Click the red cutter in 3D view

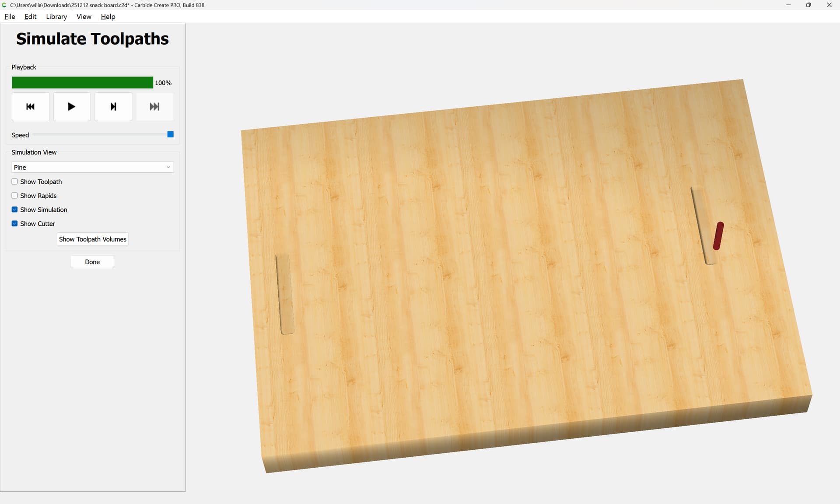tap(718, 236)
